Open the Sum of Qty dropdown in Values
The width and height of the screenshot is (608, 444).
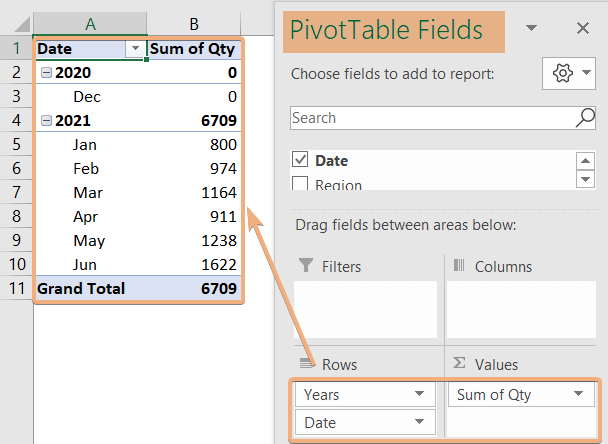coord(579,394)
